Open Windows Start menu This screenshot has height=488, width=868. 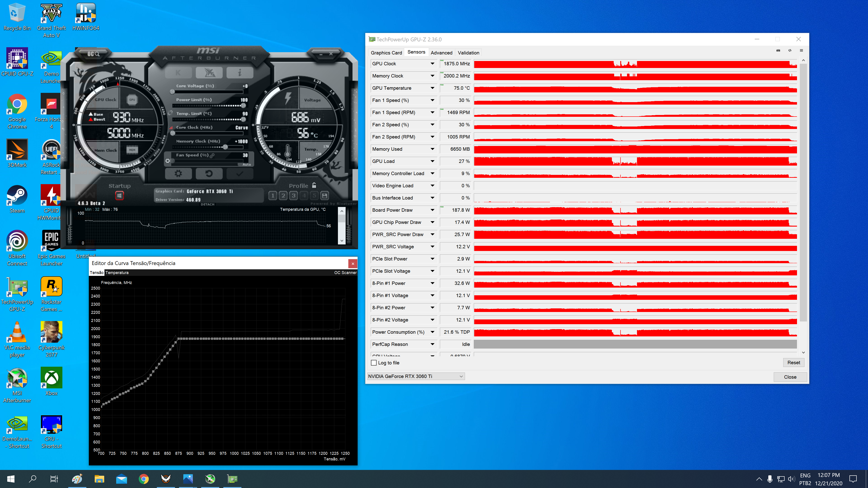coord(11,479)
